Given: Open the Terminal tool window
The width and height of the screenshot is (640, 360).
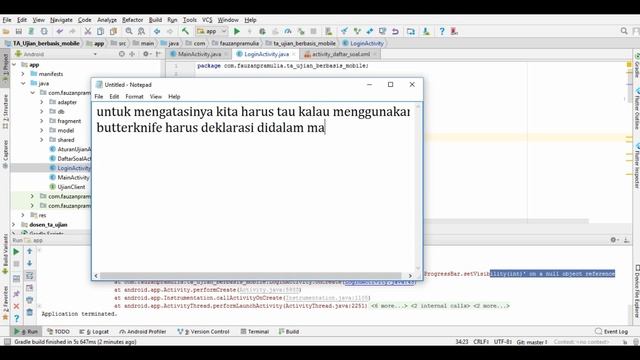Looking at the screenshot, I should click(x=255, y=331).
